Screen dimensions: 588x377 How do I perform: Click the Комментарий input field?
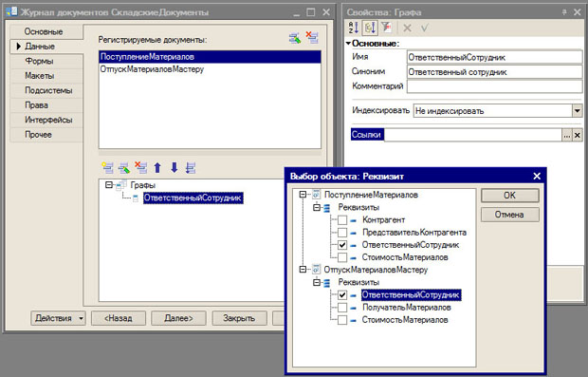(x=494, y=86)
